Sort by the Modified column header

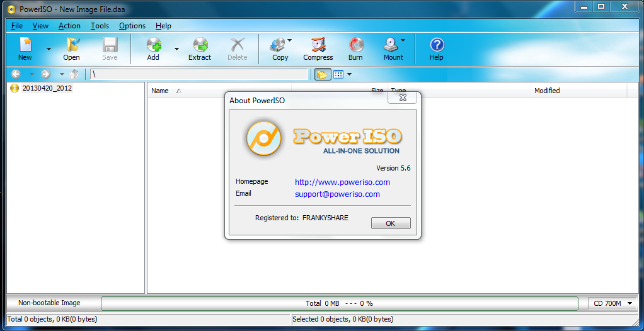pos(578,91)
